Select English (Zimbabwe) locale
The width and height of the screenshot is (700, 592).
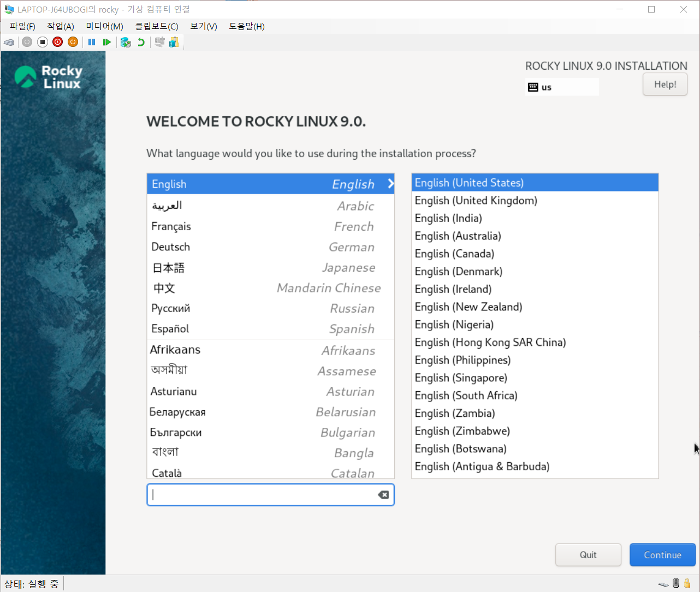[x=535, y=431]
